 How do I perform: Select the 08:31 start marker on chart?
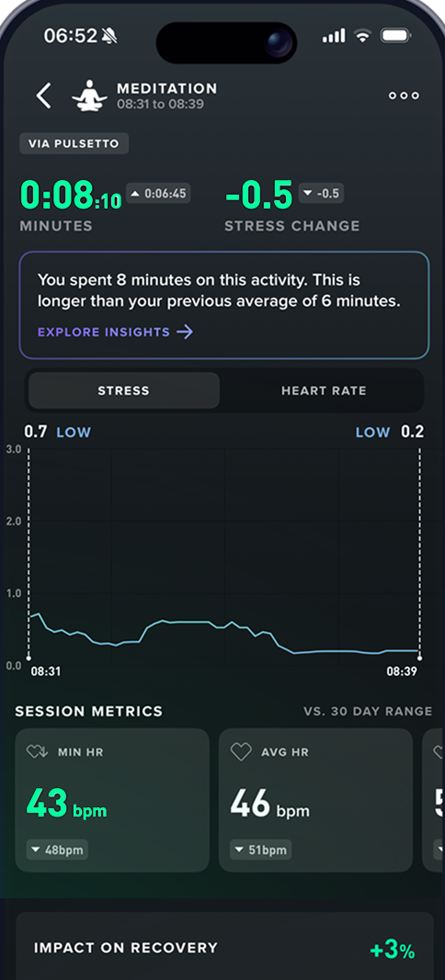46,672
